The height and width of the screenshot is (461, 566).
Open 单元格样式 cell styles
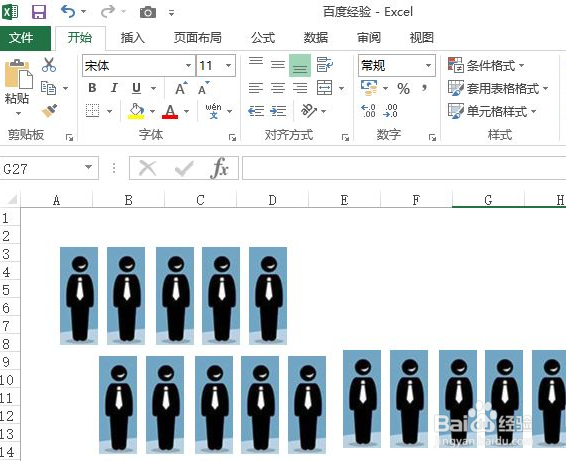[492, 111]
